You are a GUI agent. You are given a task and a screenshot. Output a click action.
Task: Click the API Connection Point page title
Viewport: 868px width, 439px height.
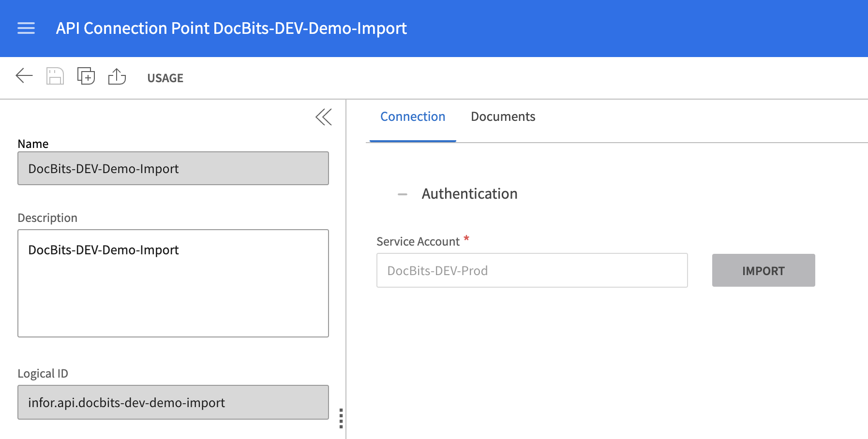pos(231,29)
